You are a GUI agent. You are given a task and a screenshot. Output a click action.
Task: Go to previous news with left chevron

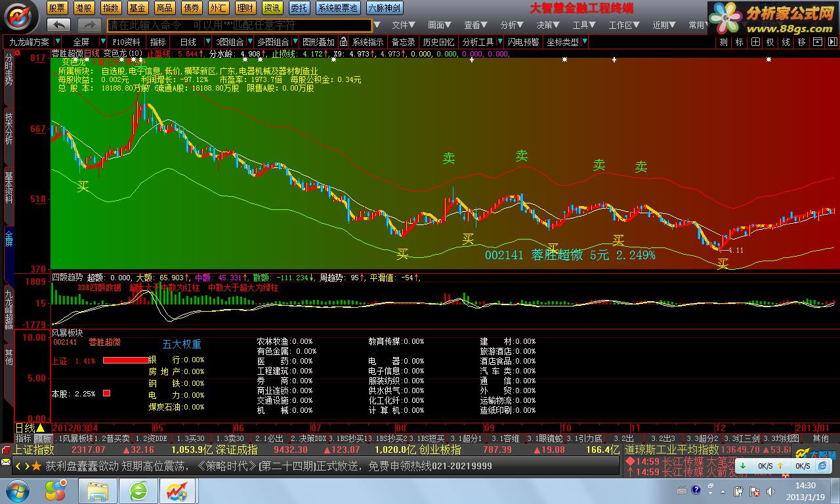pyautogui.click(x=18, y=466)
